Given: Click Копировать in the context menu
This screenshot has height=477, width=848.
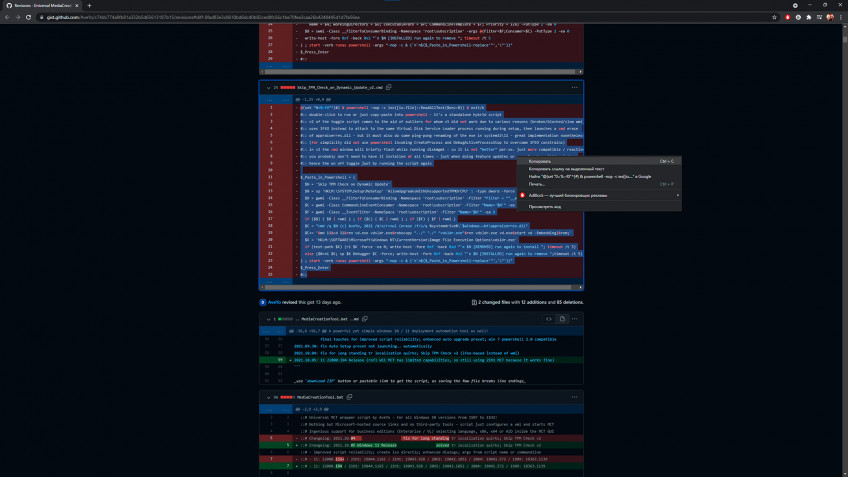Looking at the screenshot, I should click(540, 160).
